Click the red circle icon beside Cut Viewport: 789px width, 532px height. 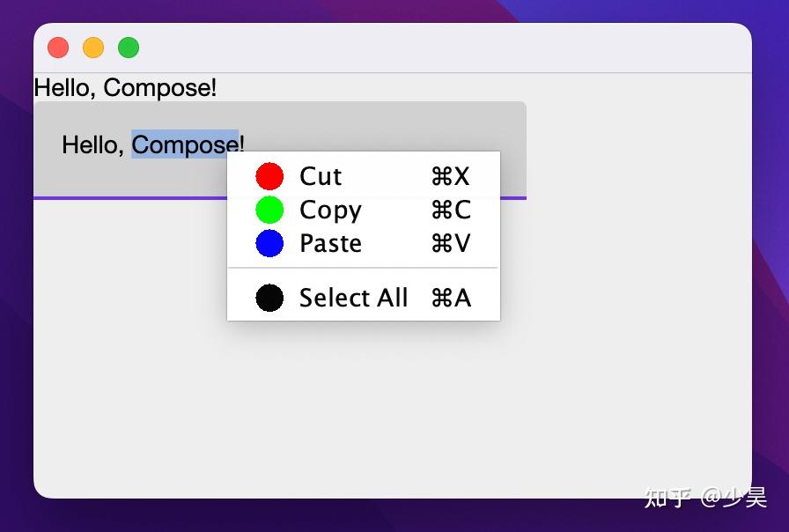269,176
